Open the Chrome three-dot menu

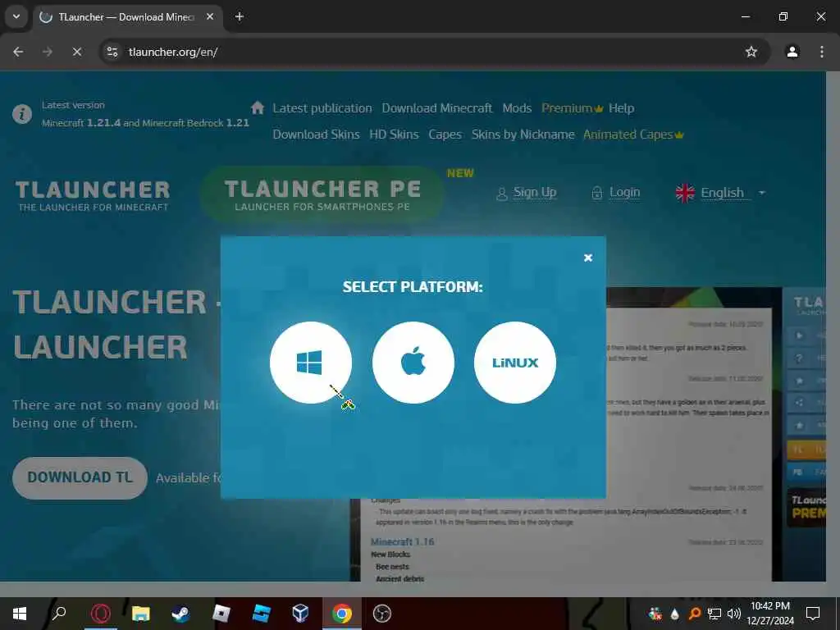point(822,52)
